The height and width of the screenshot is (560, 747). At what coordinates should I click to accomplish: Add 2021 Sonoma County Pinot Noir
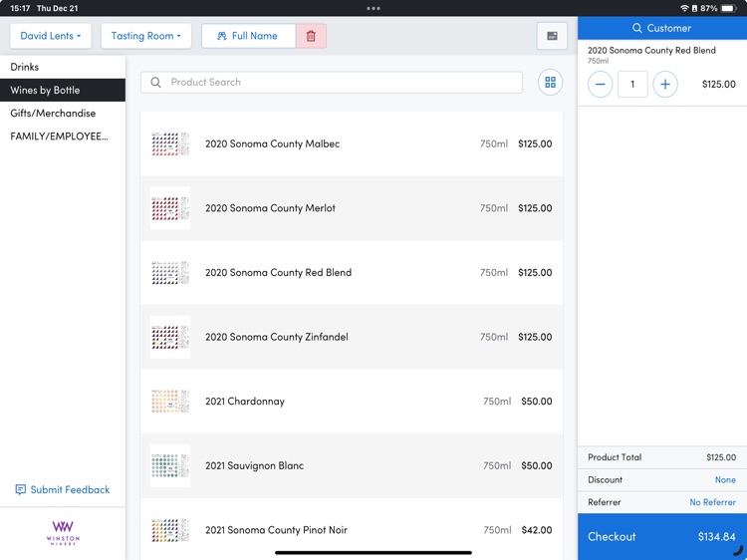click(x=352, y=529)
